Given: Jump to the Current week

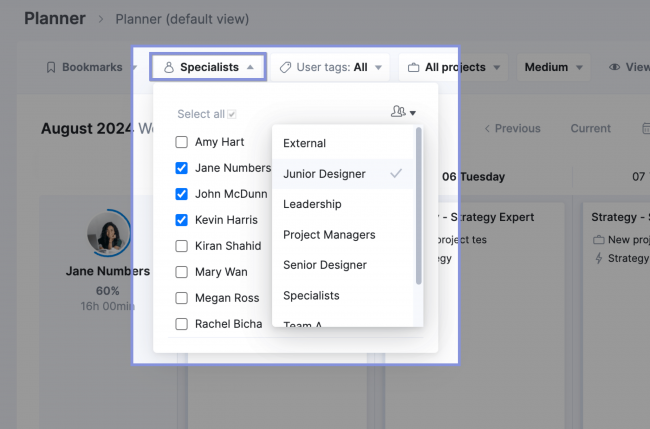Looking at the screenshot, I should (x=590, y=128).
